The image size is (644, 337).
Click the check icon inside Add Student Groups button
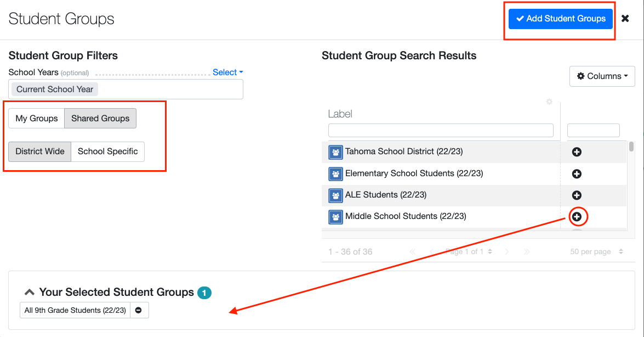pos(519,19)
